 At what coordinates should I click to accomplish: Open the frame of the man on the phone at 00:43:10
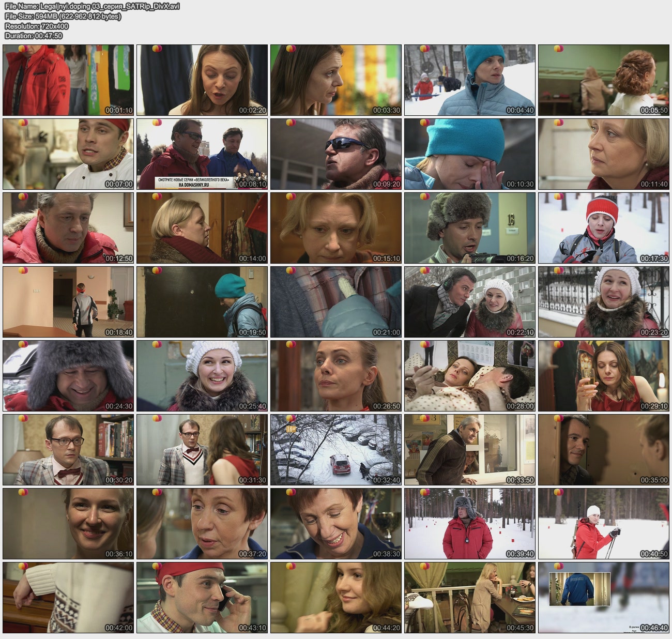202,597
